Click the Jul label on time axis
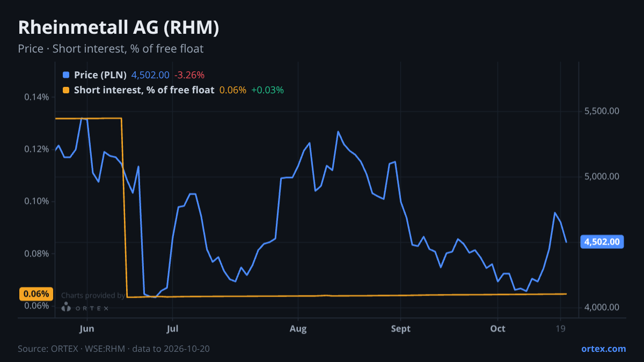644x362 pixels. coord(172,329)
